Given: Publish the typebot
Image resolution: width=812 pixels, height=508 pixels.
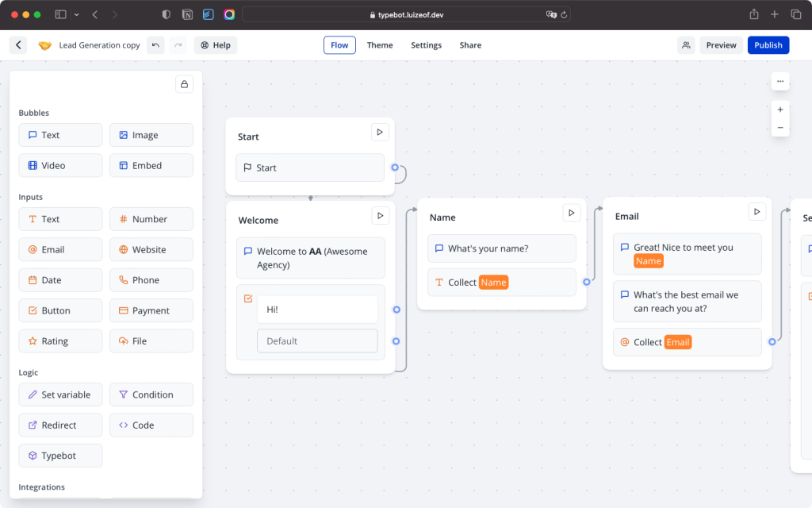Looking at the screenshot, I should [x=768, y=45].
